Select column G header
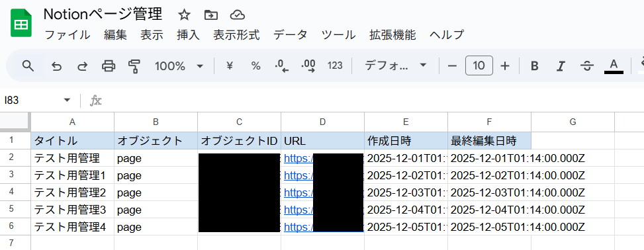Image resolution: width=644 pixels, height=250 pixels. click(x=573, y=122)
